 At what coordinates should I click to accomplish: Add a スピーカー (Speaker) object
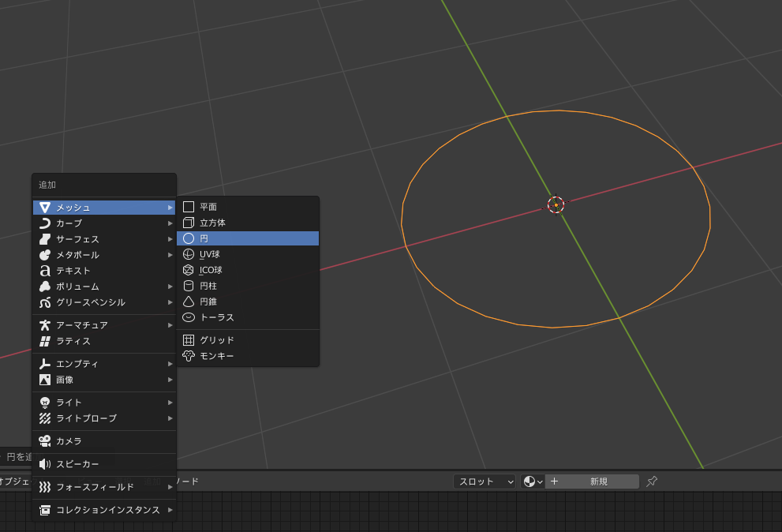(103, 464)
